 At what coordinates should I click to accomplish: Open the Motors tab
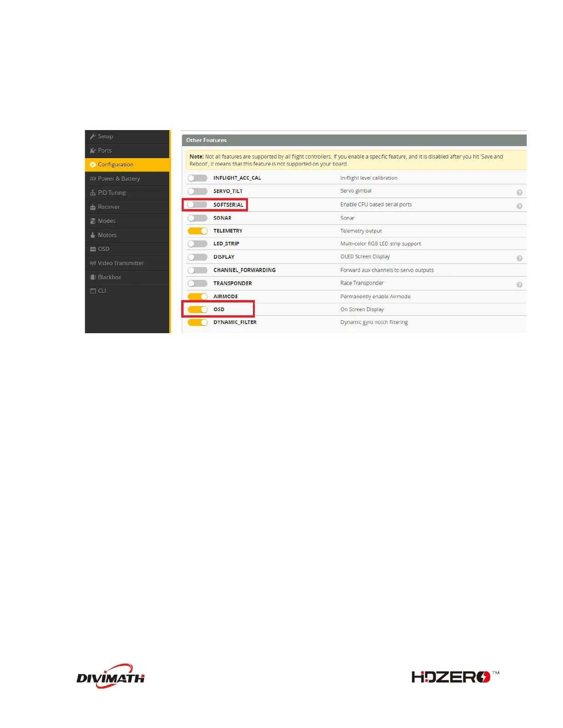pos(127,235)
